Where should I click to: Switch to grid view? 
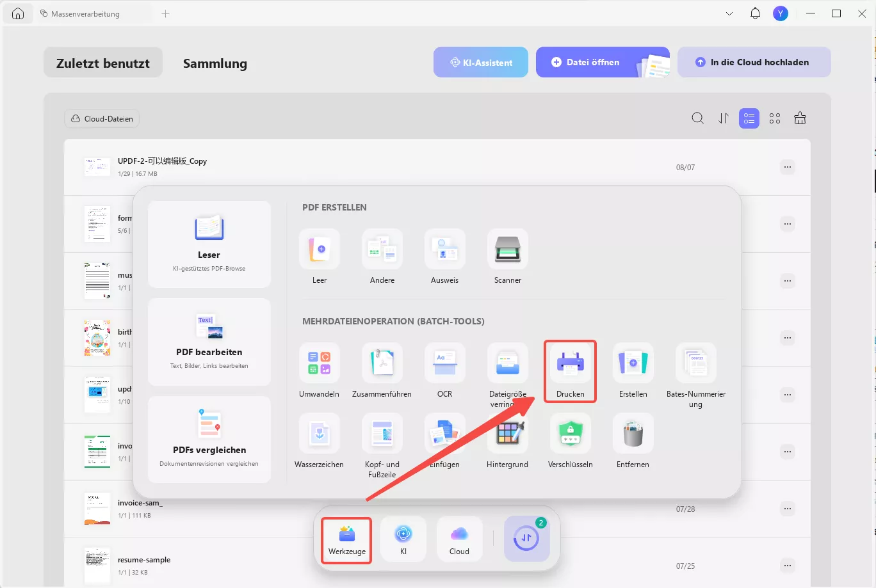775,118
